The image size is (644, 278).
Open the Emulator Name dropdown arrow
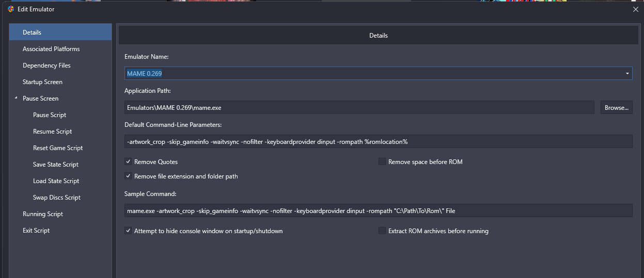(627, 73)
